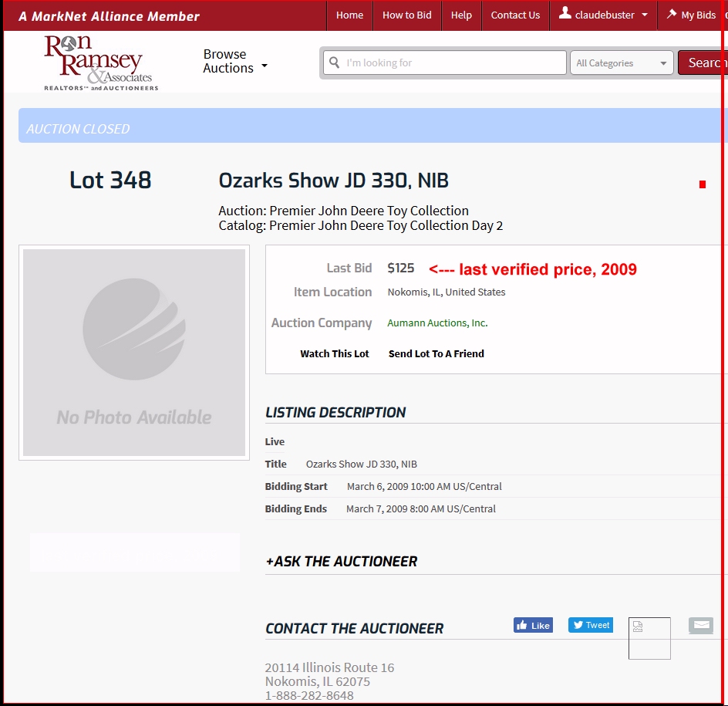Screen dimensions: 728x706
Task: Click the 20114 Illinois Route 16 address
Action: [x=329, y=667]
